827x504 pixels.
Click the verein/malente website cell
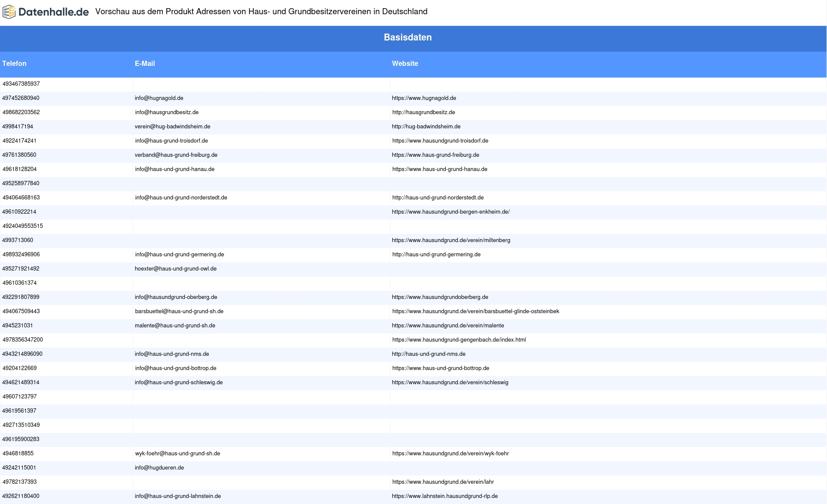click(x=448, y=326)
